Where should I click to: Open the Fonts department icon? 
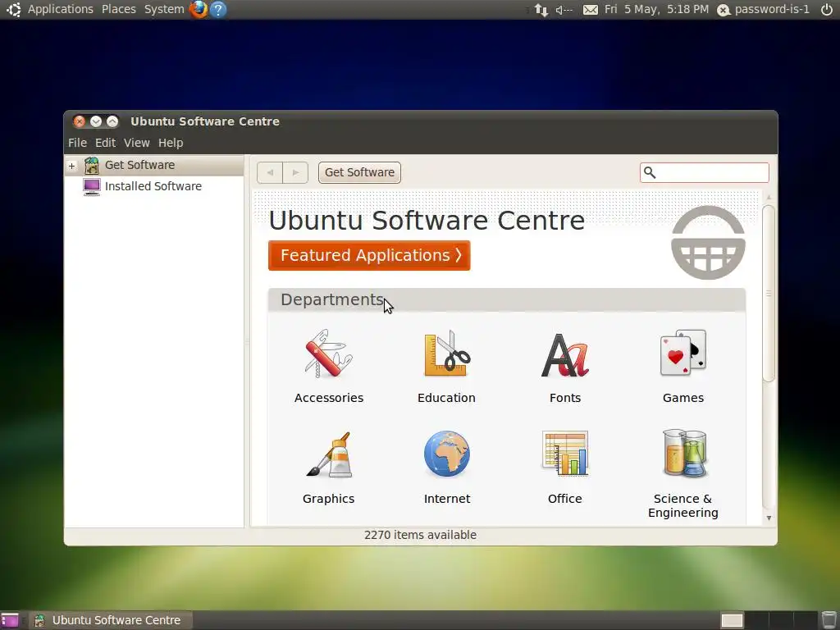tap(564, 354)
